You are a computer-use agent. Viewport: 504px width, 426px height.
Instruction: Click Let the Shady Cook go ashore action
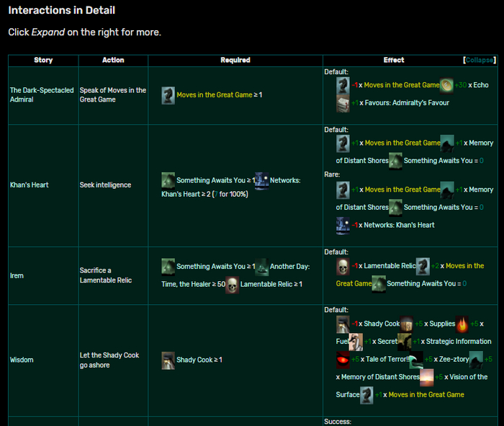[x=109, y=360]
